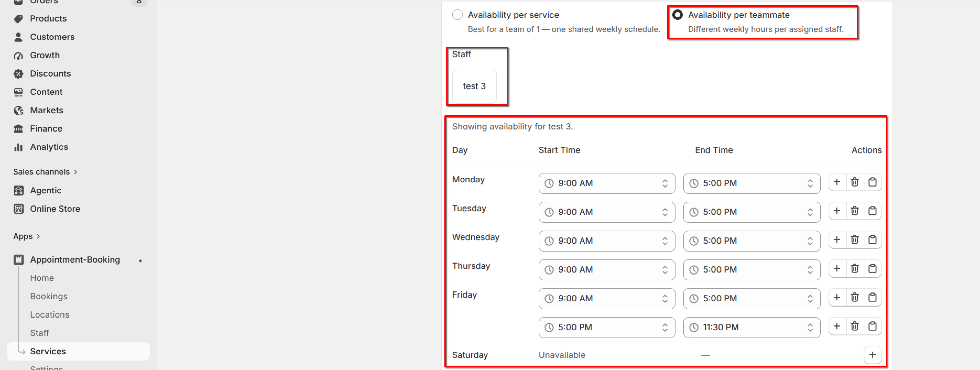
Task: Copy Monday's hours with clipboard icon
Action: pos(873,182)
